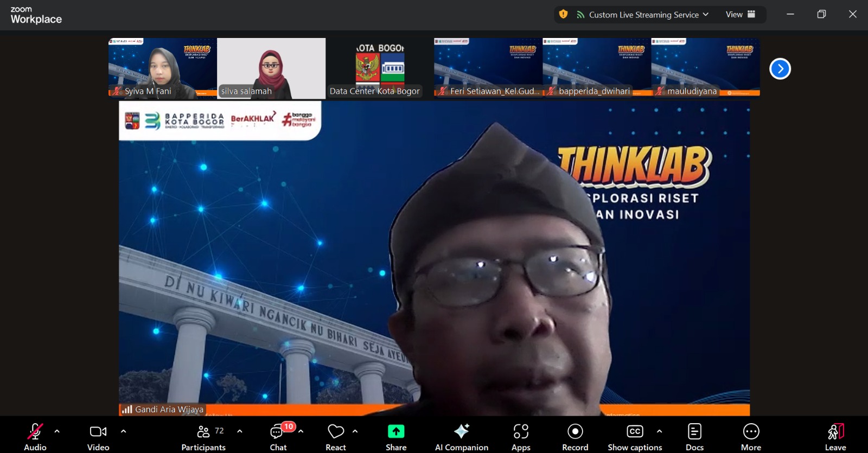Toggle the Video camera button
The width and height of the screenshot is (868, 453).
point(98,432)
